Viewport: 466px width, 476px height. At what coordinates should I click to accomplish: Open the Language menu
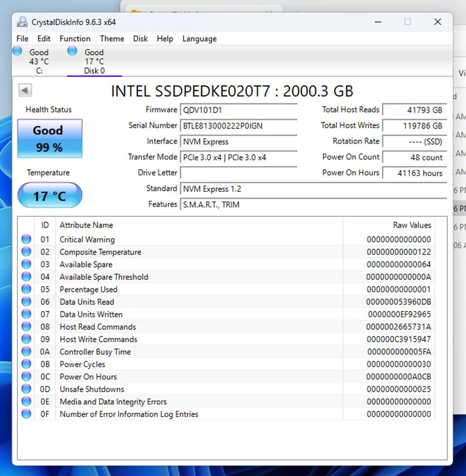(x=199, y=39)
